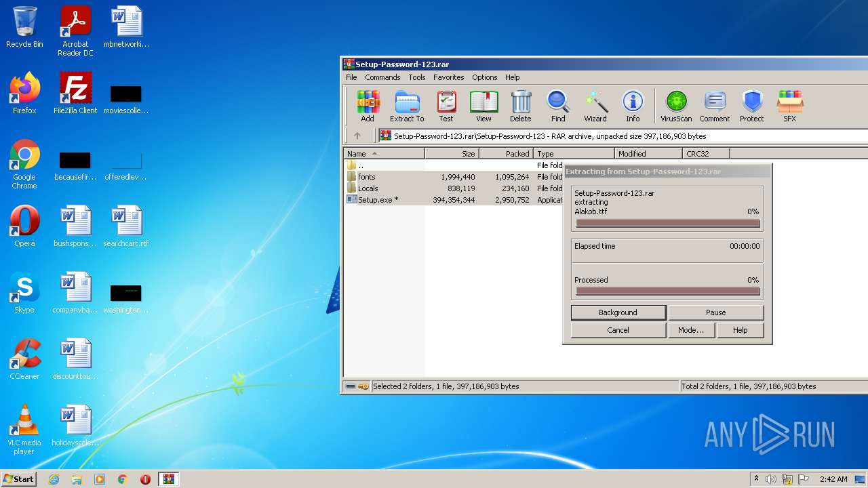Click the key icon in status bar
The height and width of the screenshot is (488, 868).
(363, 386)
